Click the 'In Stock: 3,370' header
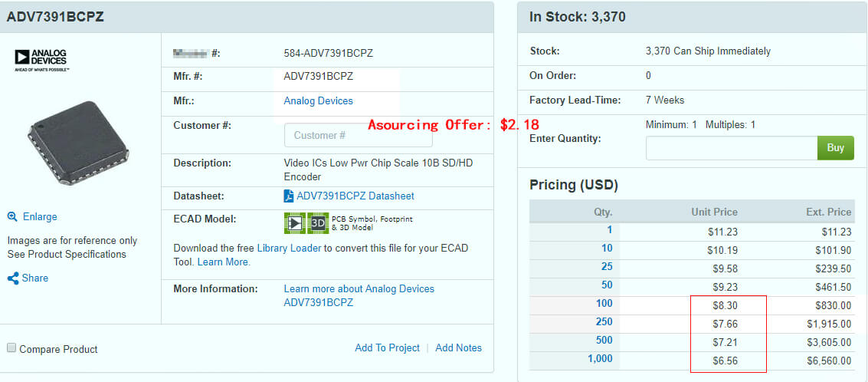This screenshot has width=868, height=382. point(578,17)
